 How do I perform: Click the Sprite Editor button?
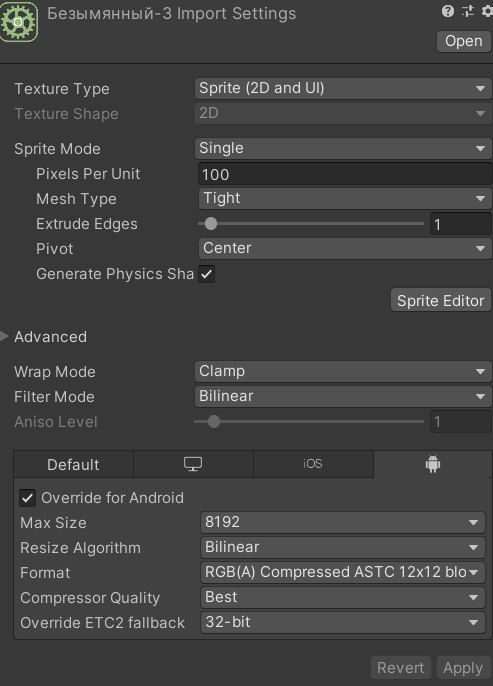pyautogui.click(x=441, y=300)
